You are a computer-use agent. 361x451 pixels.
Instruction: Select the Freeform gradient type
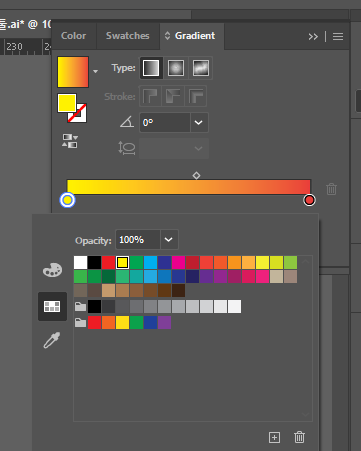[201, 68]
